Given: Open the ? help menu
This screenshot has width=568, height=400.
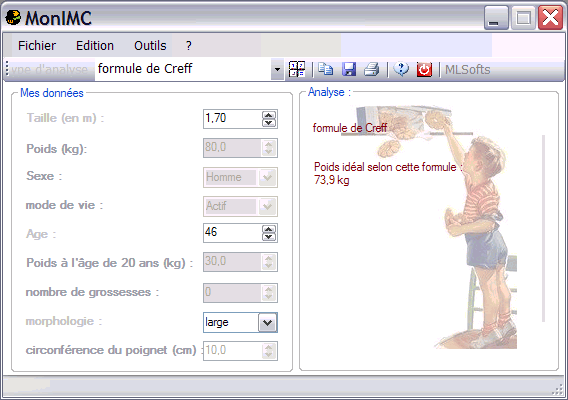Looking at the screenshot, I should [188, 46].
